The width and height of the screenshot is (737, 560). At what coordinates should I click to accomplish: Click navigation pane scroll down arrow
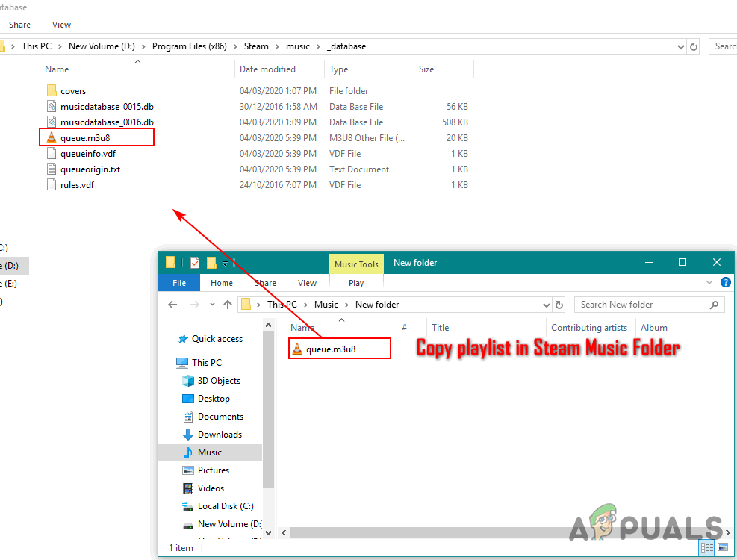268,532
